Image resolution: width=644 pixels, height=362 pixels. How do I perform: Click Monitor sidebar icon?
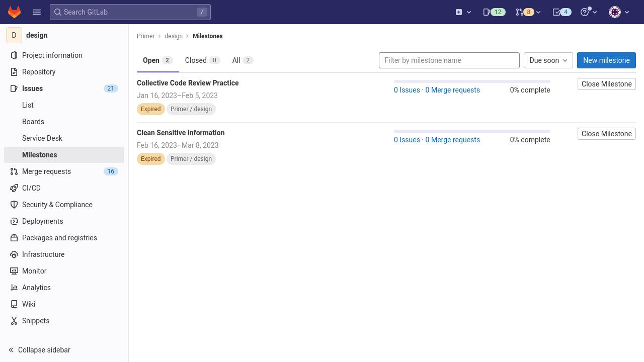(14, 271)
